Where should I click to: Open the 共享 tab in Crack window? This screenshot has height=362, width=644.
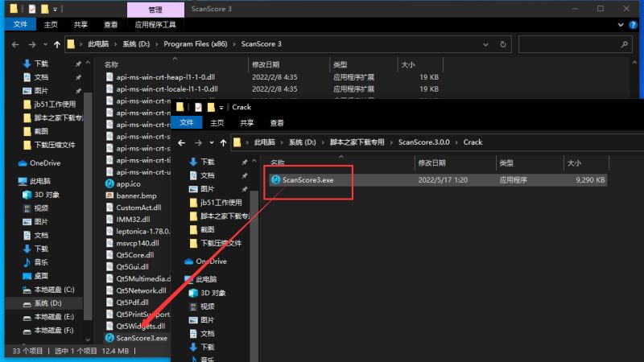click(x=247, y=123)
